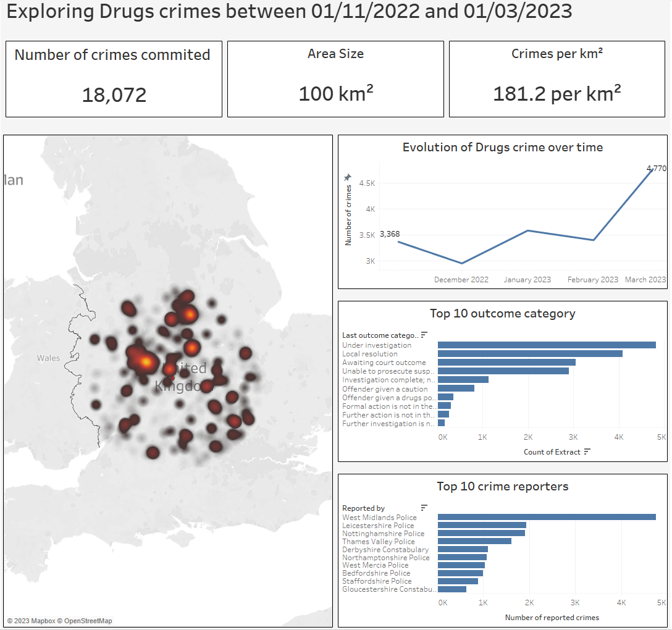
Task: Click 'Nottinghamshire Police' label
Action: [x=383, y=534]
